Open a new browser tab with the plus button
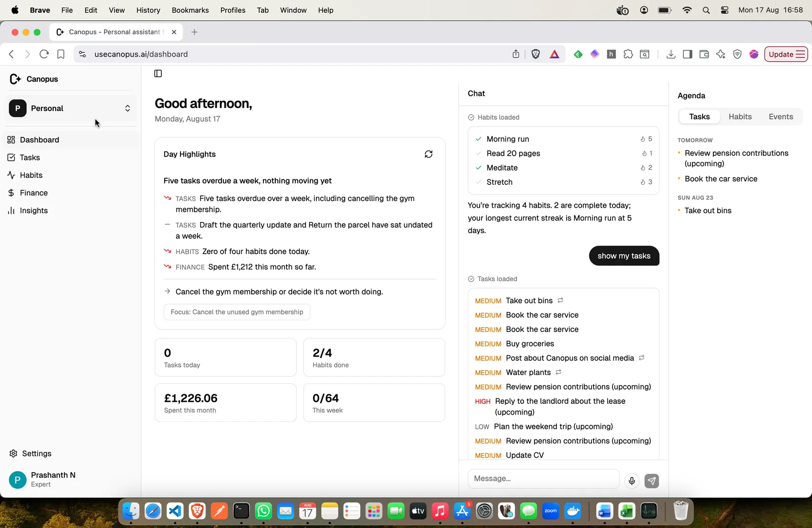The image size is (812, 528). pos(195,32)
